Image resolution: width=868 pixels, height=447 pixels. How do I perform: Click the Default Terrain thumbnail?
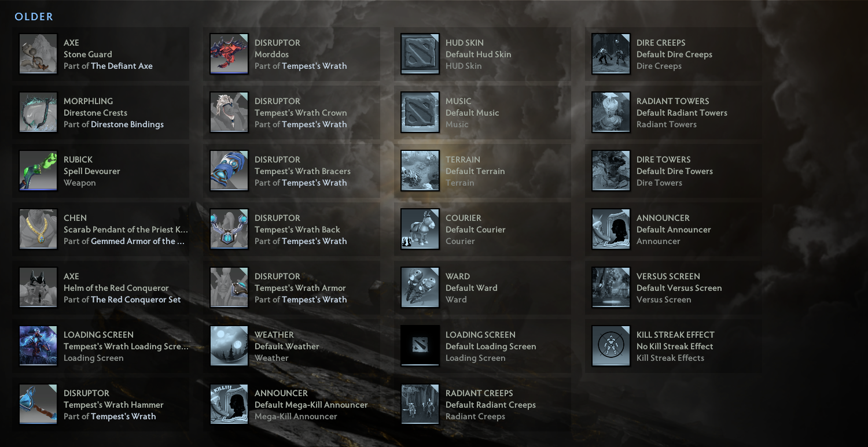[420, 171]
